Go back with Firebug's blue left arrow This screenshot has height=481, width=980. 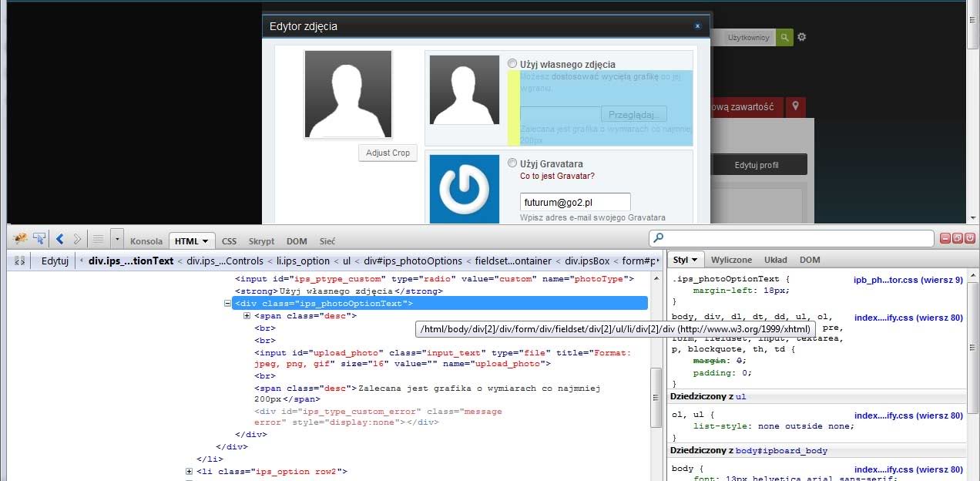(x=60, y=239)
